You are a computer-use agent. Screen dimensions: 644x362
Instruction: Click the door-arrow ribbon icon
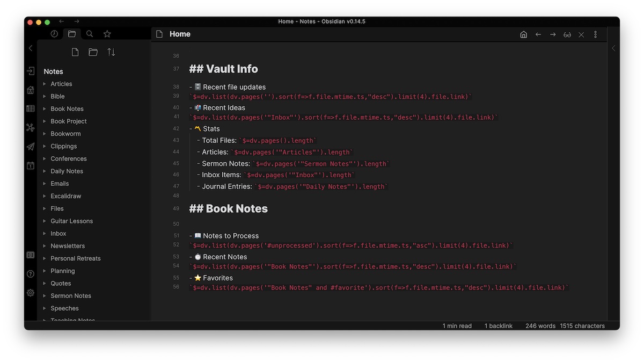[x=31, y=71]
